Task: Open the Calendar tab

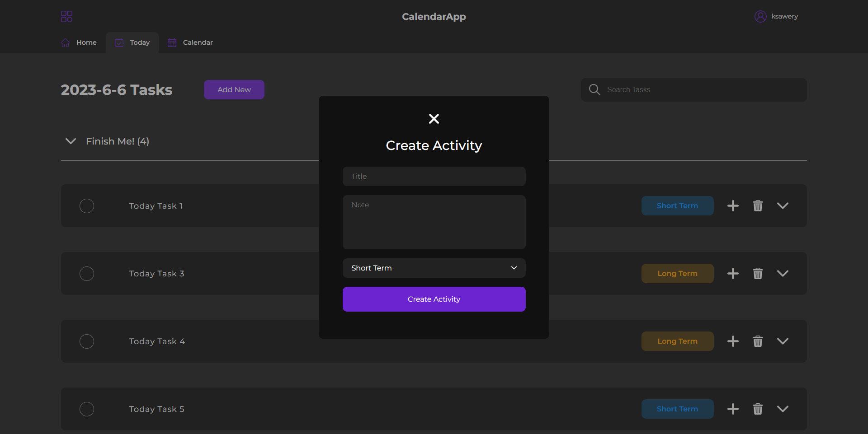Action: coord(190,42)
